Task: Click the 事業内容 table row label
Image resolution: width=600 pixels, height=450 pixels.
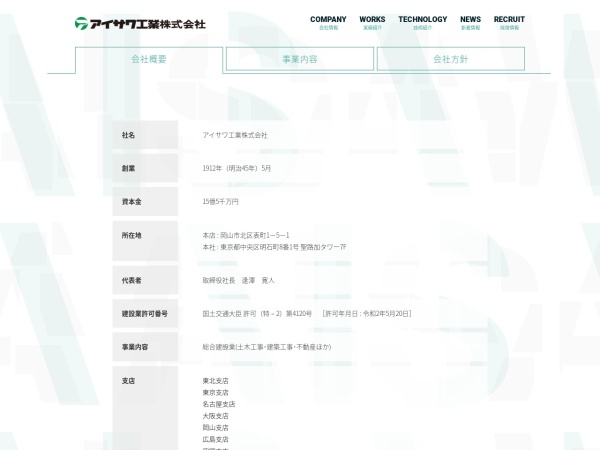Action: [x=135, y=347]
